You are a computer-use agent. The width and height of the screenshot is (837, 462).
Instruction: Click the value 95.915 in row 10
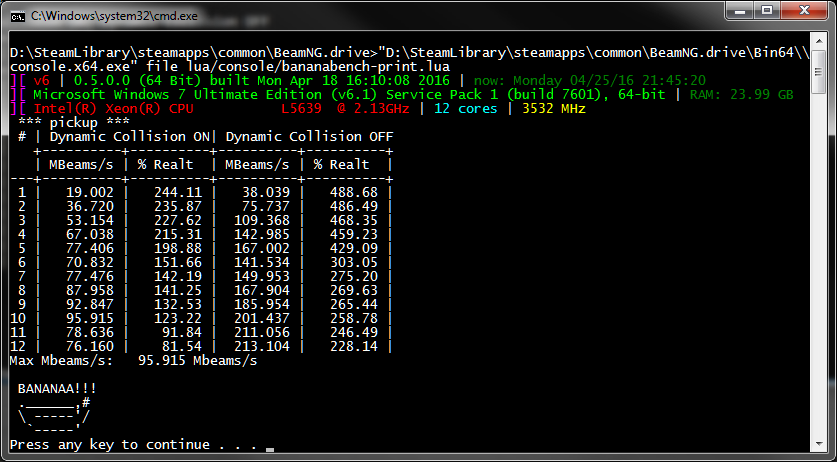[90, 318]
